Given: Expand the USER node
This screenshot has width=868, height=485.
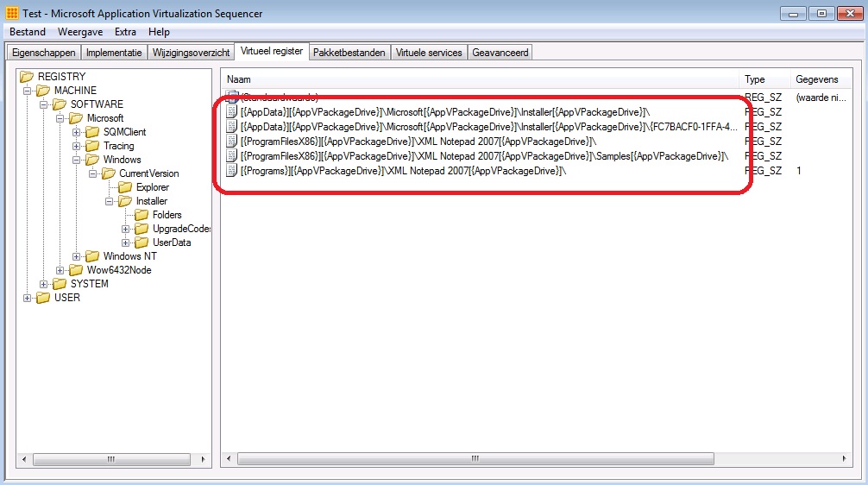Looking at the screenshot, I should pyautogui.click(x=27, y=298).
